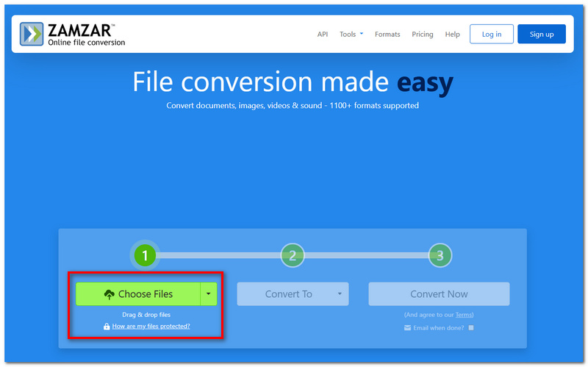This screenshot has height=367, width=588.
Task: Open the How are my files protected link
Action: click(151, 326)
